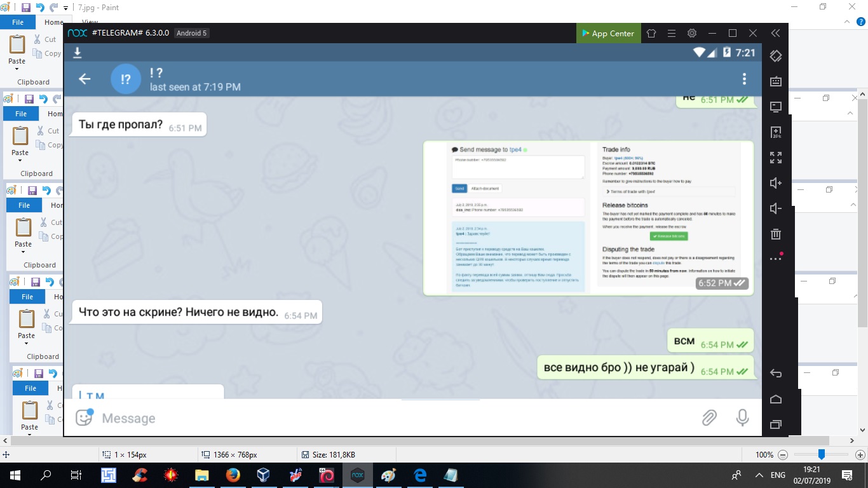Open the trade screenshot image in chat

(x=588, y=218)
